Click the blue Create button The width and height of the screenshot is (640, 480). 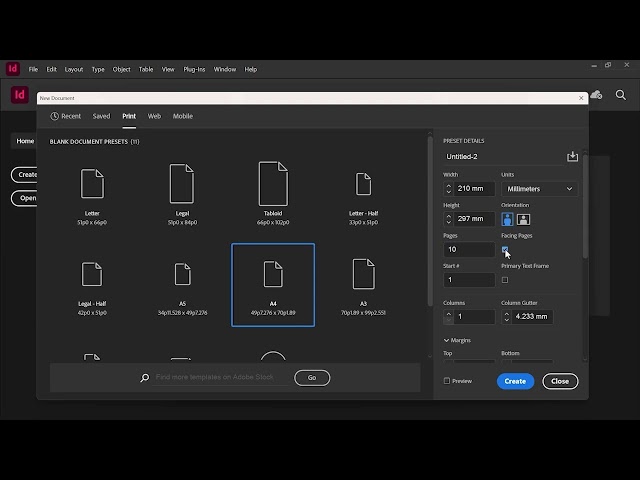pos(515,381)
